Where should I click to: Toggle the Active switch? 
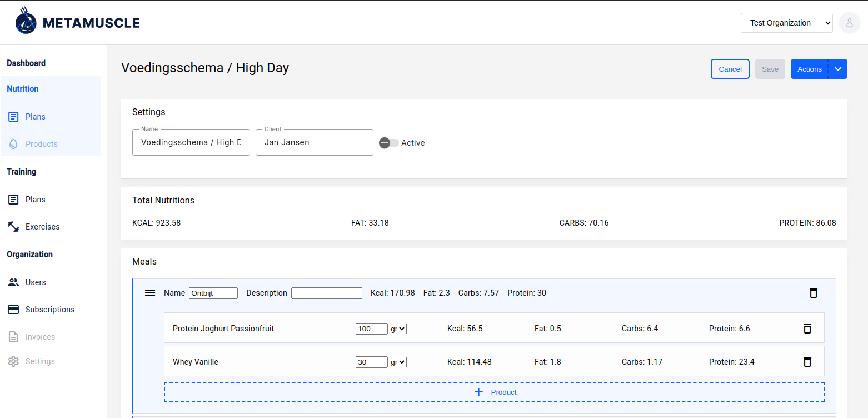click(x=388, y=143)
